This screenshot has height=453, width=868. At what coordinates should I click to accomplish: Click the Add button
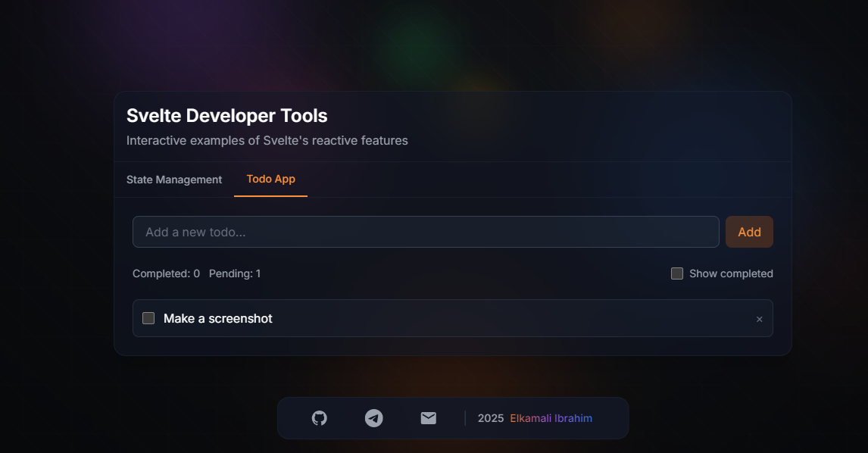point(750,232)
